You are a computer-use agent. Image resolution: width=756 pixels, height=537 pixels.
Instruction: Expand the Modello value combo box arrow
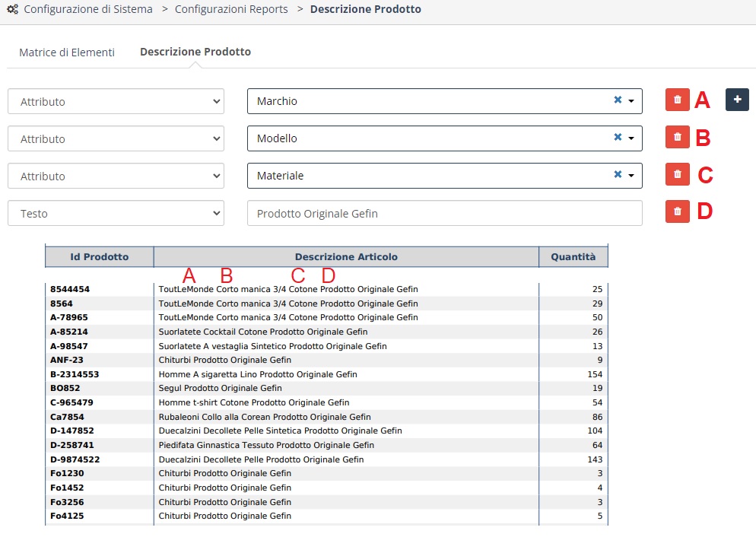(x=631, y=138)
